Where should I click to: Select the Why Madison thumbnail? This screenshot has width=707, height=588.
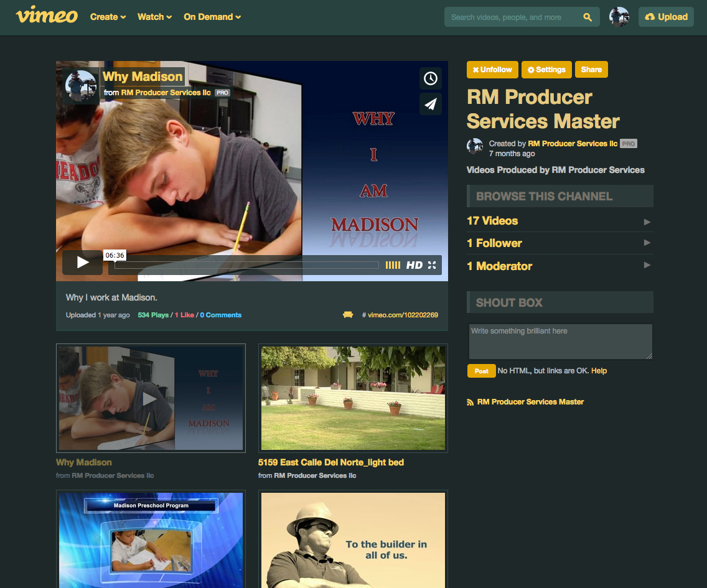pyautogui.click(x=151, y=398)
